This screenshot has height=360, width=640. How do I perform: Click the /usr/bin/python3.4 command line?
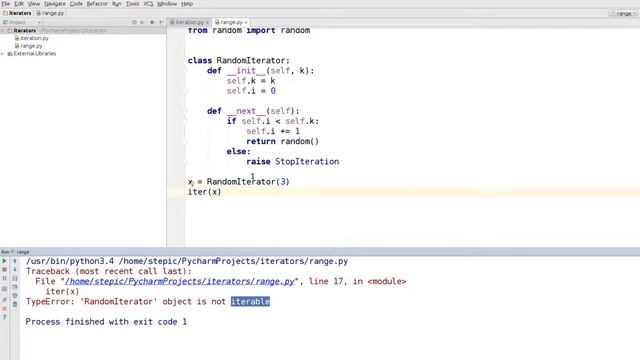[x=187, y=261]
